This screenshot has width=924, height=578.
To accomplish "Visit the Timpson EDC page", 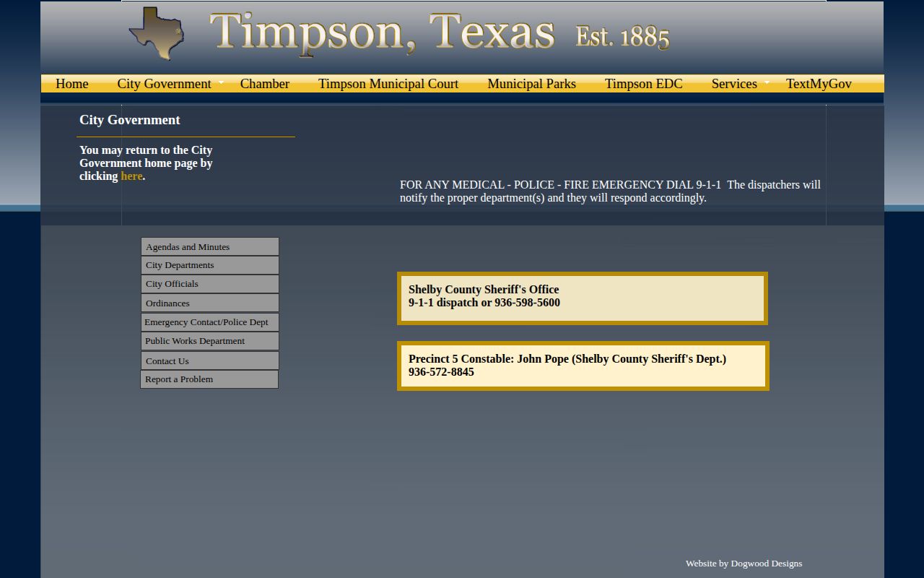I will [x=643, y=84].
